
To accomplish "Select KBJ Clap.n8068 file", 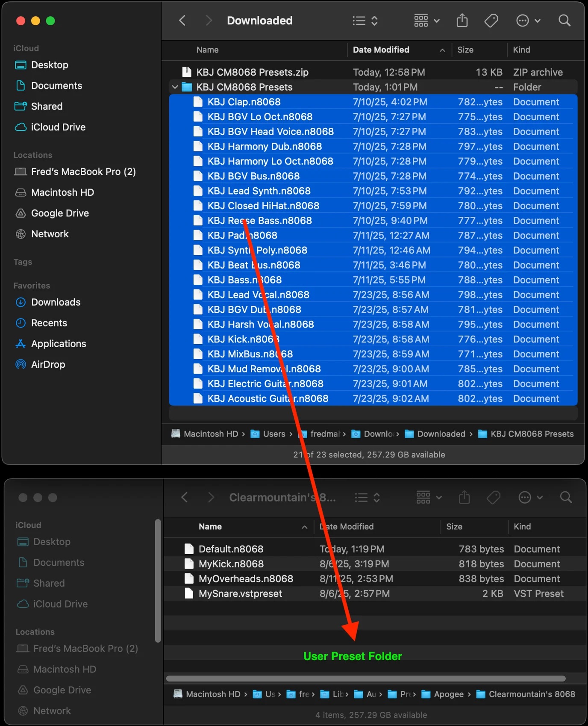I will [373, 102].
